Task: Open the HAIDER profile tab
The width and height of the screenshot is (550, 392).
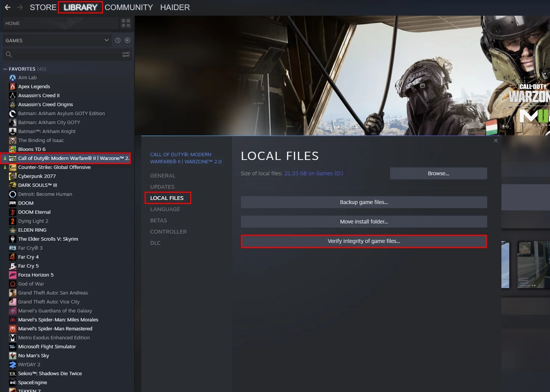Action: [x=175, y=7]
